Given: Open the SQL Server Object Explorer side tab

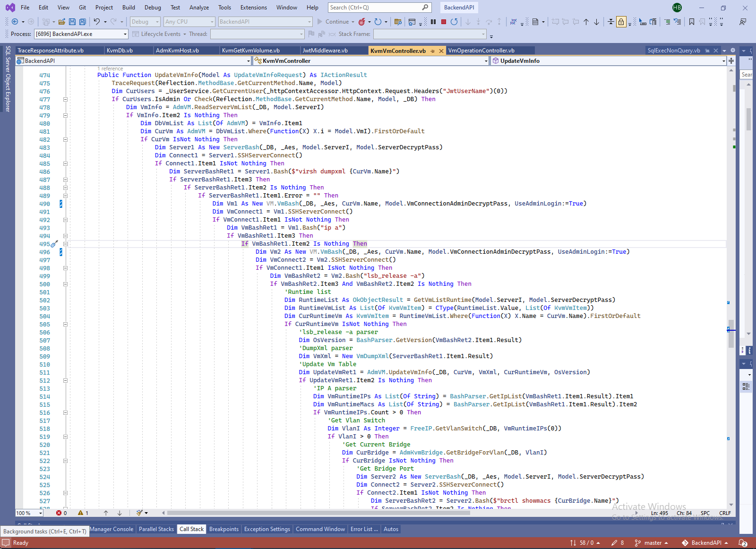Looking at the screenshot, I should pyautogui.click(x=8, y=79).
